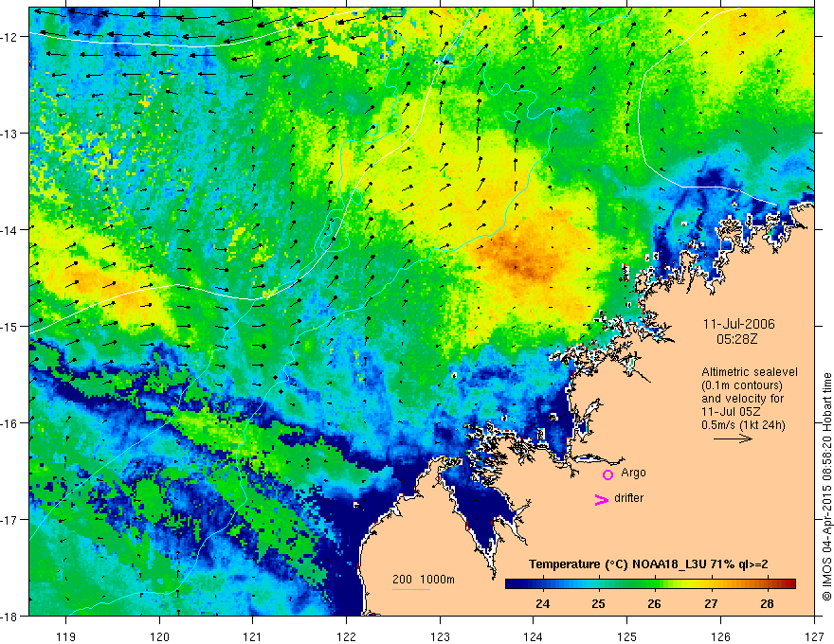The image size is (834, 644).
Task: Click the '11-Jul 05Z' text line
Action: (731, 412)
